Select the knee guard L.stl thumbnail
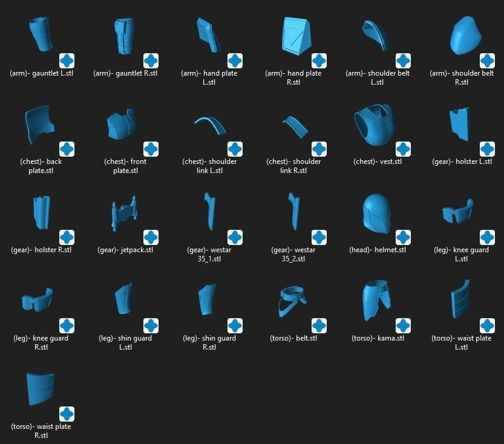Image resolution: width=504 pixels, height=444 pixels. point(457,211)
